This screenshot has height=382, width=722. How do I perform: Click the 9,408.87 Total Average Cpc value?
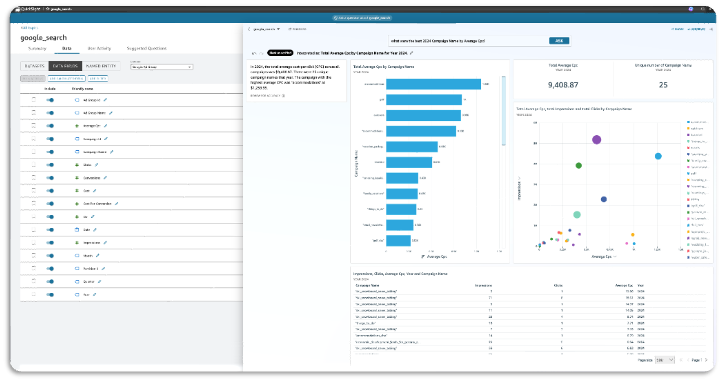point(563,85)
